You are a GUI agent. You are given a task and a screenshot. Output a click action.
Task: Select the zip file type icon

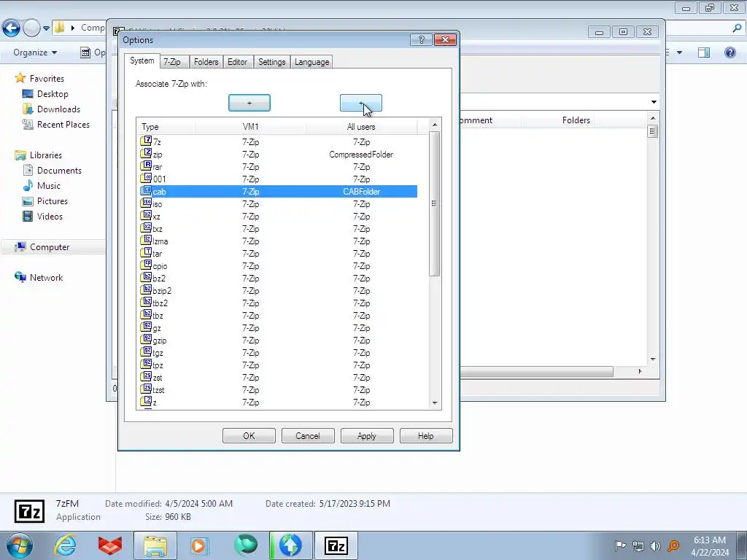146,154
